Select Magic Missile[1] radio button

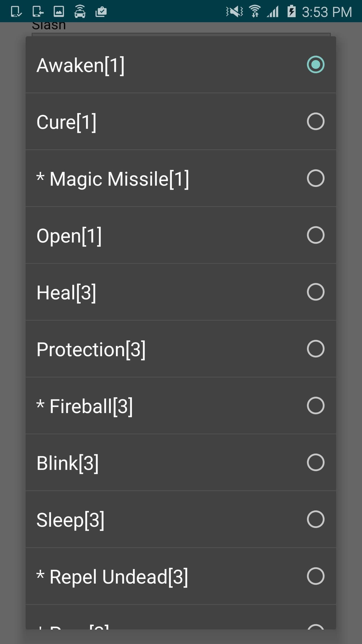(x=315, y=178)
